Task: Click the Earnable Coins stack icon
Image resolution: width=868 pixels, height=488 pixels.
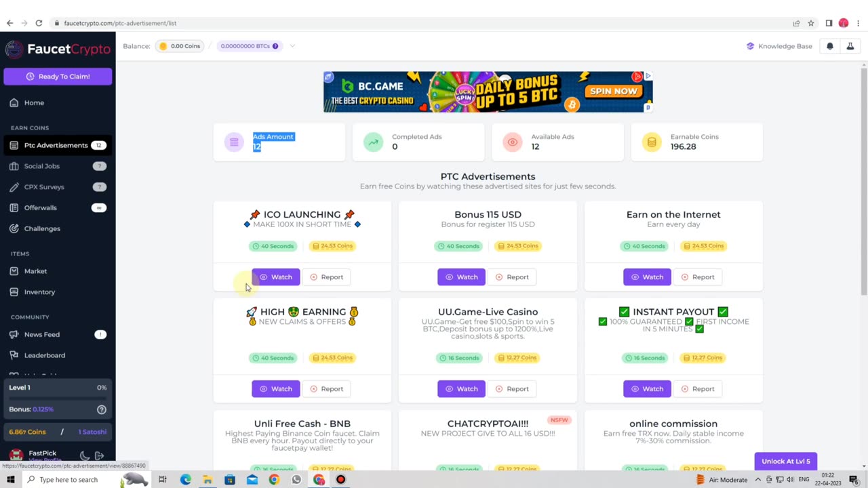Action: (652, 142)
